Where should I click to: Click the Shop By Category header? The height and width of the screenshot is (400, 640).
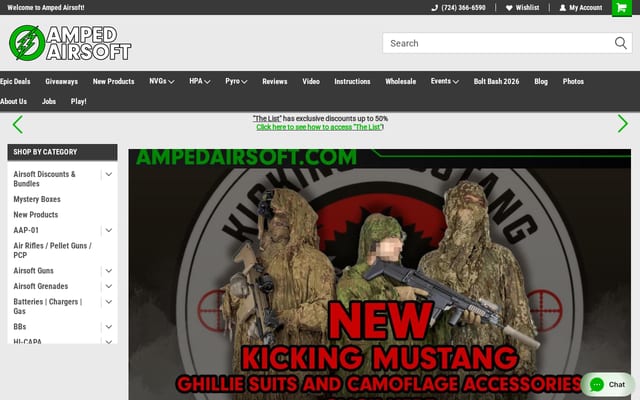click(62, 152)
